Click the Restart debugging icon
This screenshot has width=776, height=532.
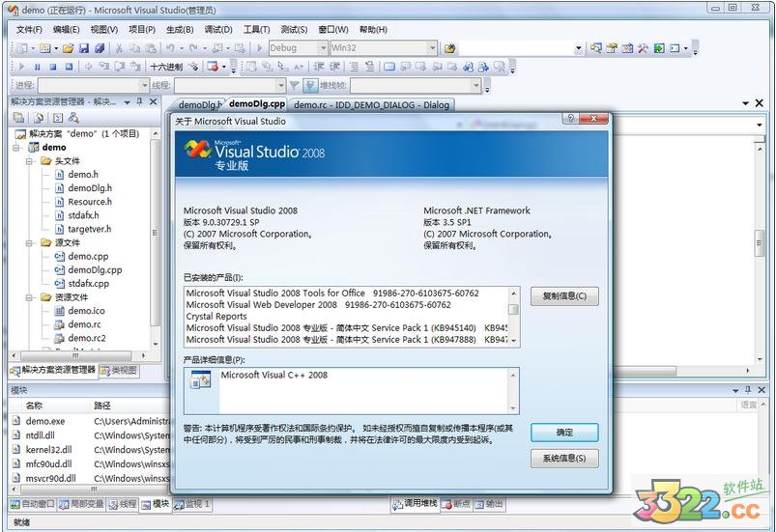click(x=69, y=67)
